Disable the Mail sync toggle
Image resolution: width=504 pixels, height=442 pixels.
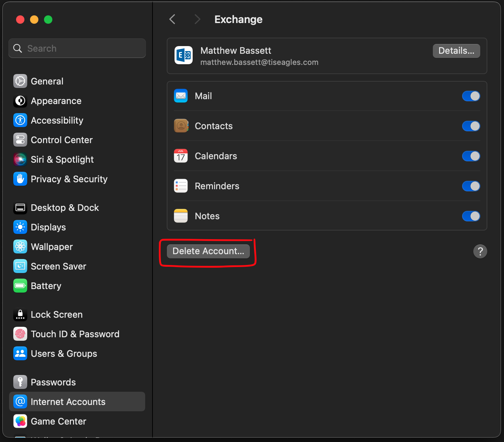[x=471, y=96]
